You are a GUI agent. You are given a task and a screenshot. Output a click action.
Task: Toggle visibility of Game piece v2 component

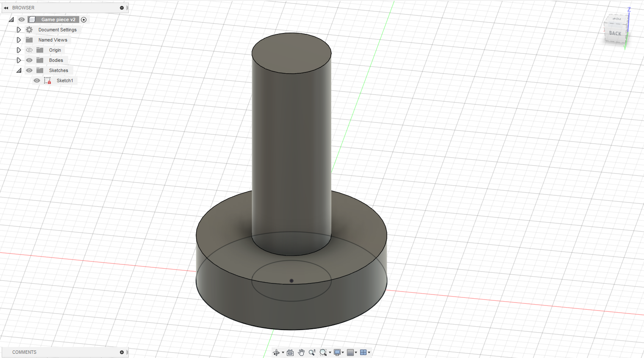pos(22,19)
